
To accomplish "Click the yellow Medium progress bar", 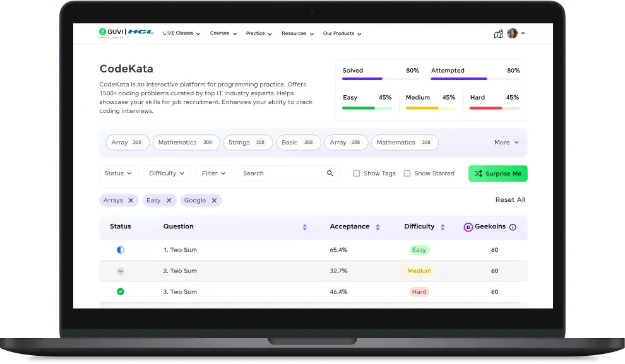I will [431, 108].
